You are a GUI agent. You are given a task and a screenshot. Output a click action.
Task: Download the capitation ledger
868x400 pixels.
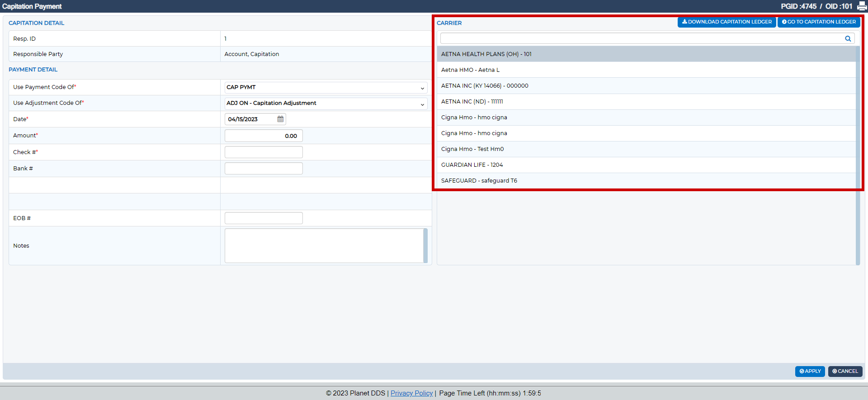coord(726,22)
